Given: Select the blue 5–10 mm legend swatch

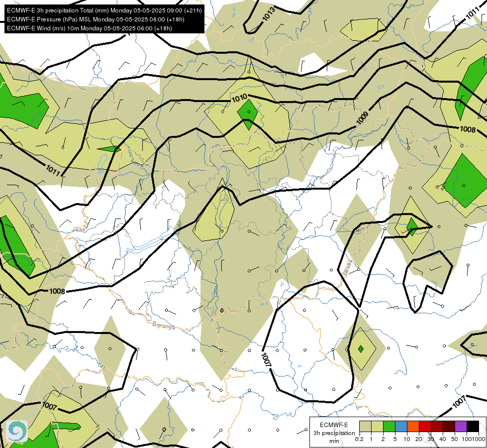Looking at the screenshot, I should click(x=401, y=427).
